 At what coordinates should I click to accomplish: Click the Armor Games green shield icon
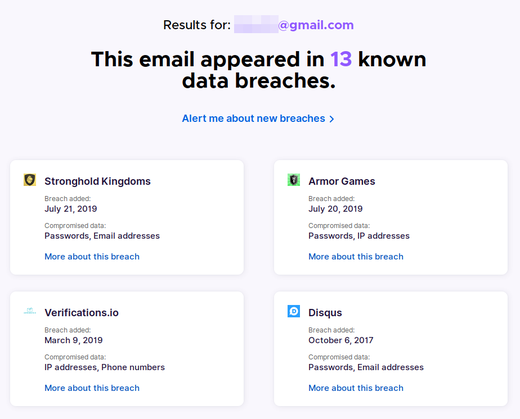click(294, 180)
